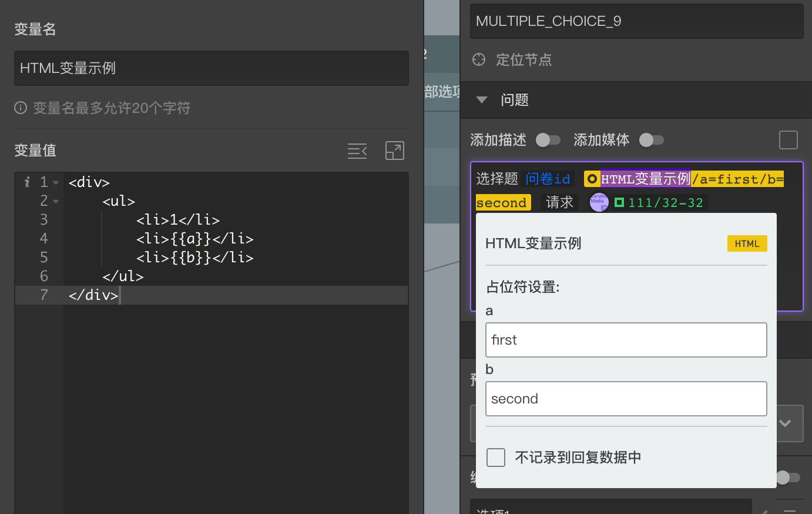This screenshot has height=514, width=812.
Task: Click the yellow circle icon before HTML变量示例
Action: pos(592,179)
